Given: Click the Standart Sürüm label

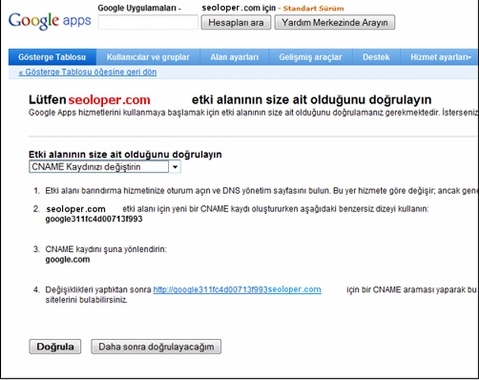Looking at the screenshot, I should coord(313,8).
